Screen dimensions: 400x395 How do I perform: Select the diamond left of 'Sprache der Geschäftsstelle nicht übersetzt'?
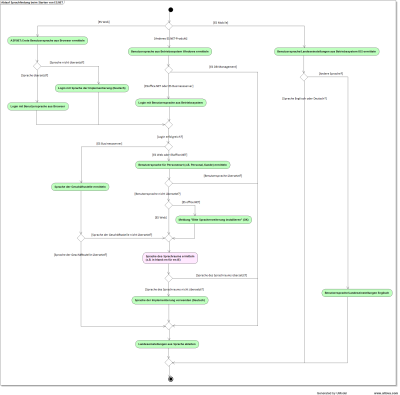[x=81, y=238]
